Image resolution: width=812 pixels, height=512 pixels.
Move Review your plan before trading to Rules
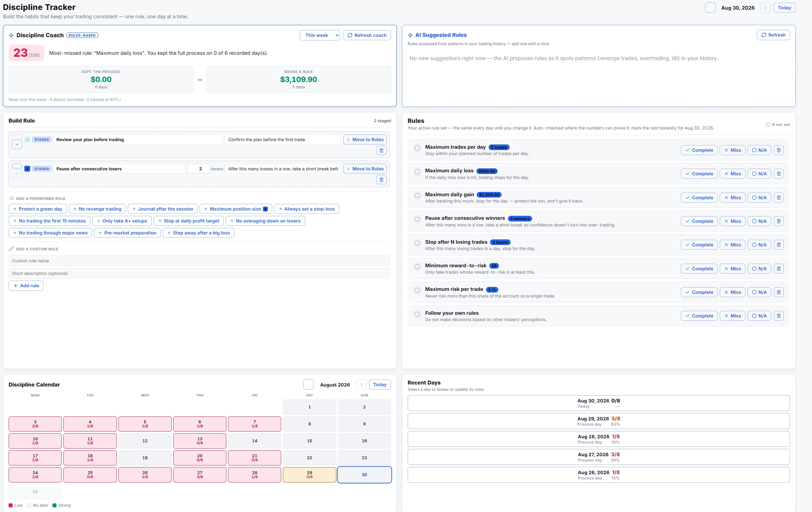click(x=365, y=139)
